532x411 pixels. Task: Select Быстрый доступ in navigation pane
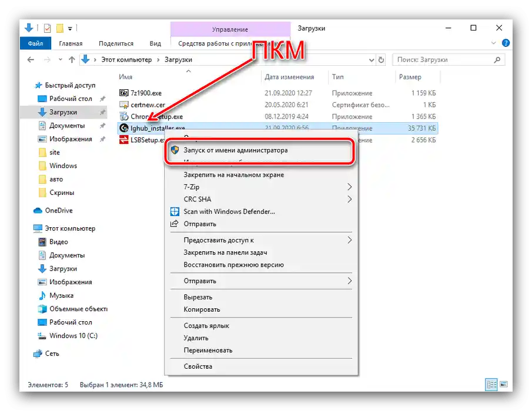[x=65, y=85]
